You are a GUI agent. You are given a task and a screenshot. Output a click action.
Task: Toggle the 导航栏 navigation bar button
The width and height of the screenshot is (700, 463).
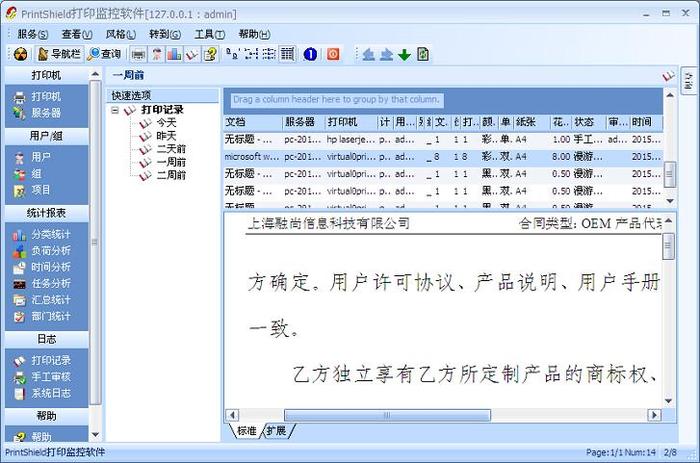pyautogui.click(x=59, y=54)
